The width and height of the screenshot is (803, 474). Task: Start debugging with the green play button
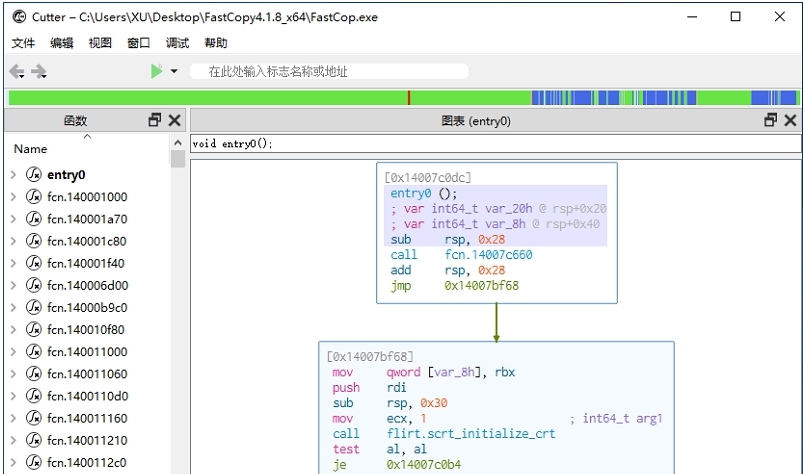pos(156,71)
